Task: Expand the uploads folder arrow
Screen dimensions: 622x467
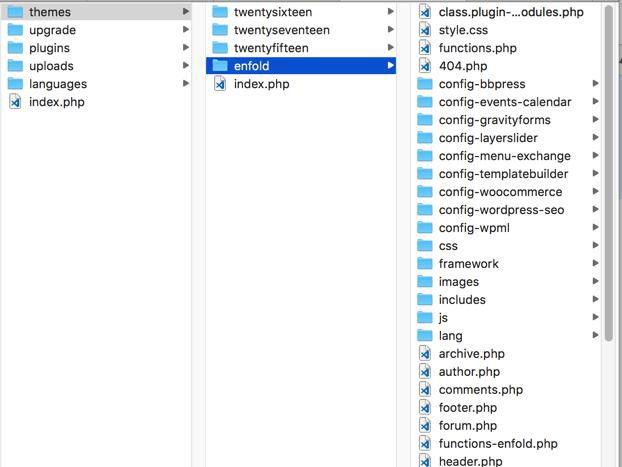Action: [185, 65]
